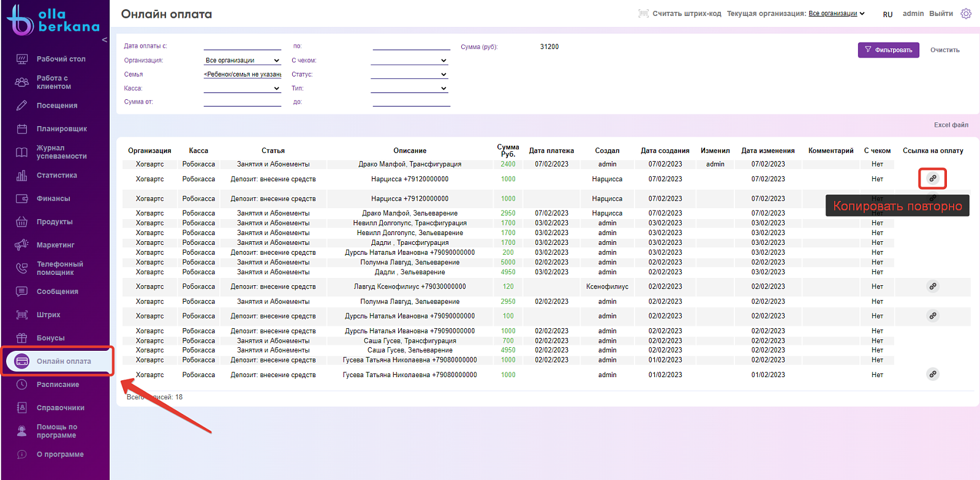
Task: Click the Сумма до input field
Action: pyautogui.click(x=412, y=102)
